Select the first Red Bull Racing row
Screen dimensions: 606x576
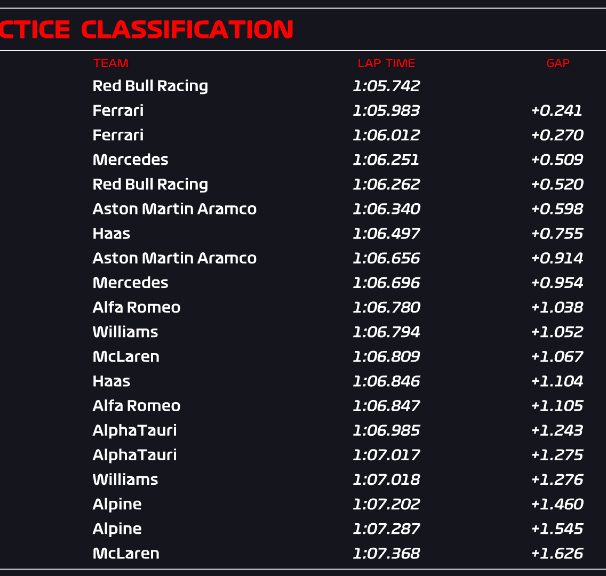(303, 86)
